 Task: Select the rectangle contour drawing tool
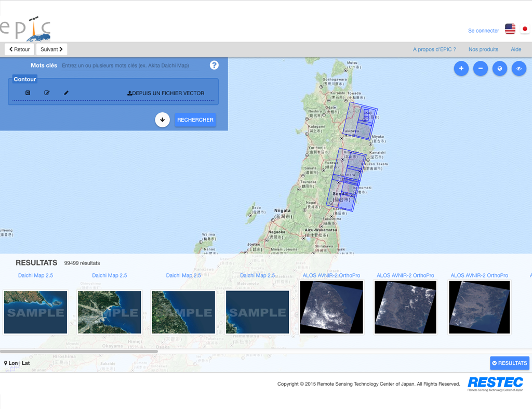(28, 93)
